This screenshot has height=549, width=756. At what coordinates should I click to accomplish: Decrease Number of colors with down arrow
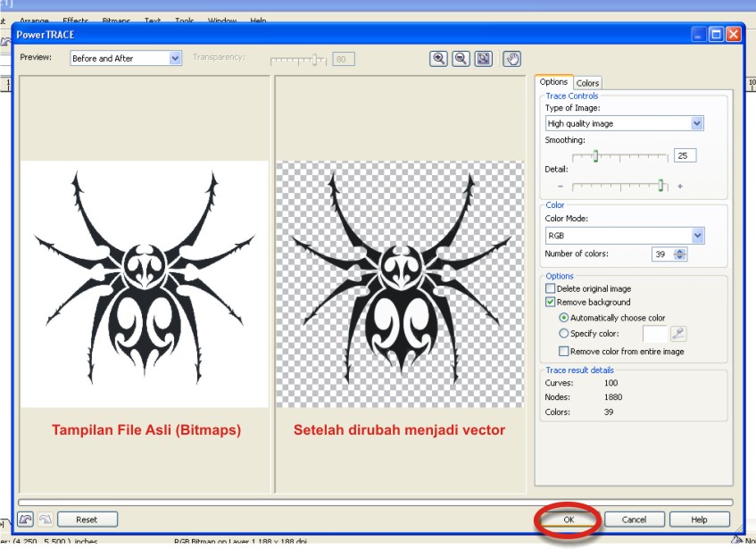coord(680,257)
